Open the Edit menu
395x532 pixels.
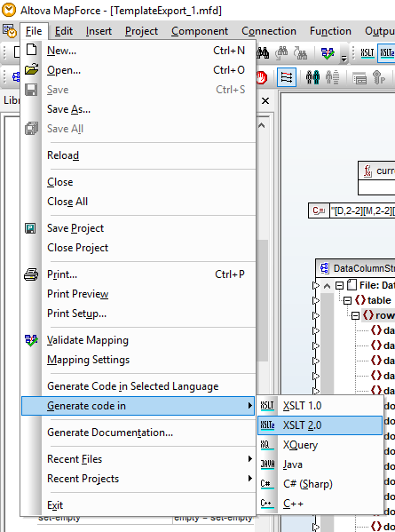pyautogui.click(x=64, y=31)
